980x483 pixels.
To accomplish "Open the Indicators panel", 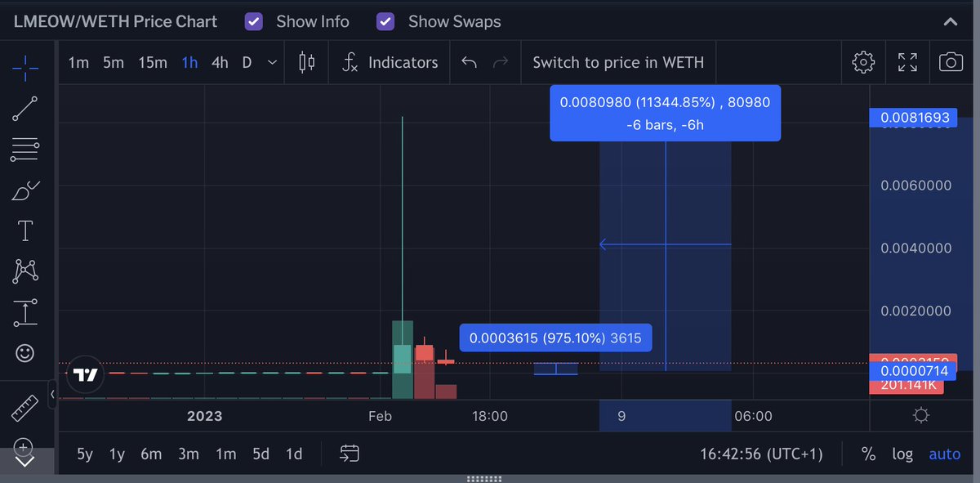I will [x=390, y=62].
